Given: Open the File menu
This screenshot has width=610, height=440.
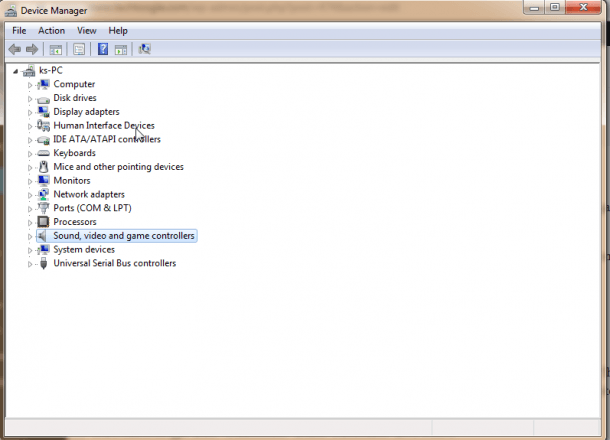Looking at the screenshot, I should coord(19,30).
